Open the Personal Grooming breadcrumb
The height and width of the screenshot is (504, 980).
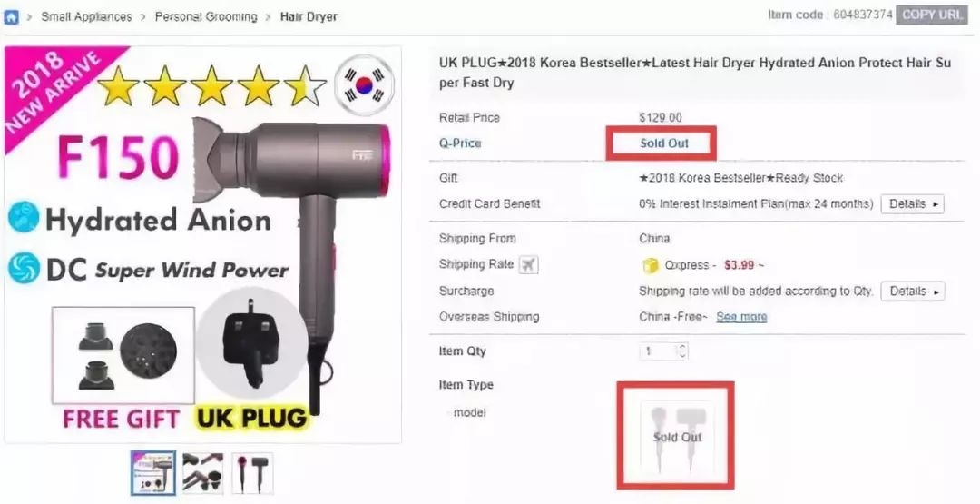coord(206,17)
